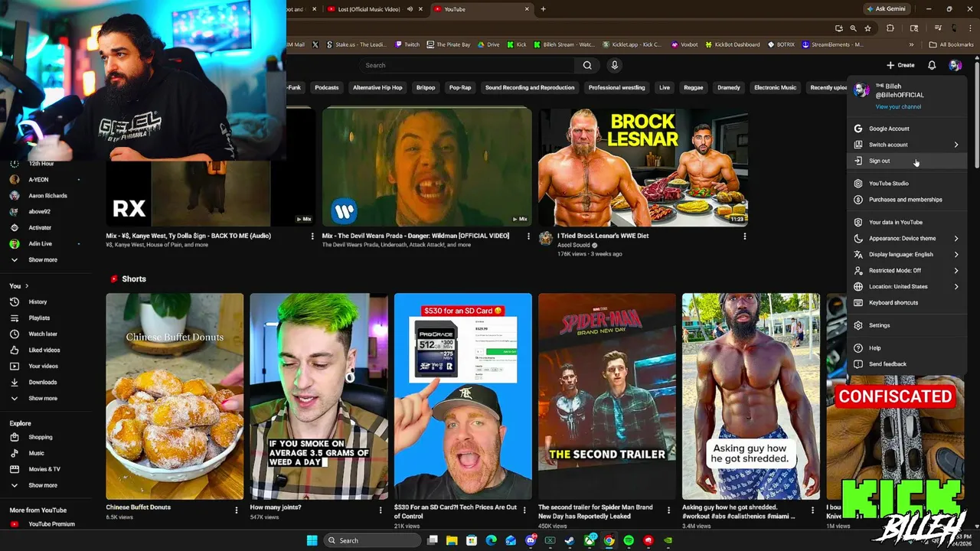The height and width of the screenshot is (551, 980).
Task: Filter by the Reggae chip
Action: tap(694, 87)
